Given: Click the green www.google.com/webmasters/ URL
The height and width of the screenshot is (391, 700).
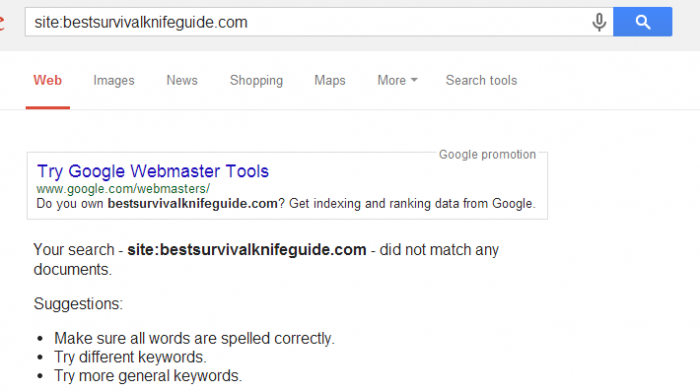Looking at the screenshot, I should pyautogui.click(x=123, y=189).
